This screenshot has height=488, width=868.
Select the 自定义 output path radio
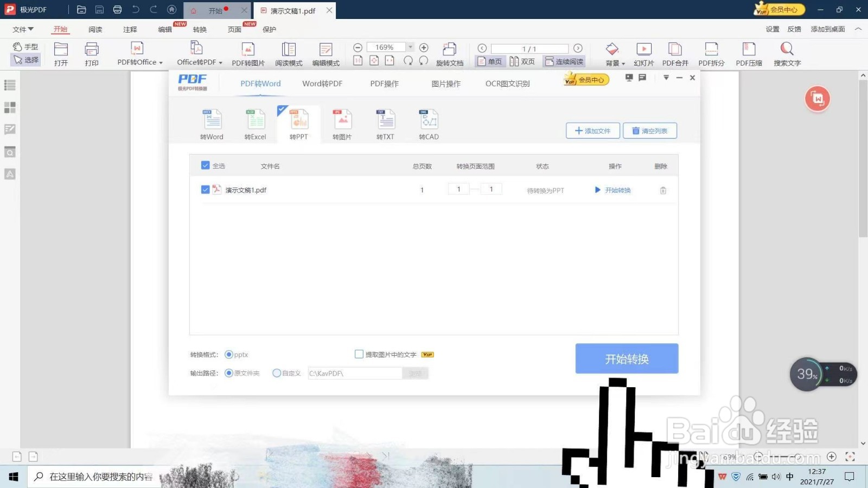coord(277,373)
